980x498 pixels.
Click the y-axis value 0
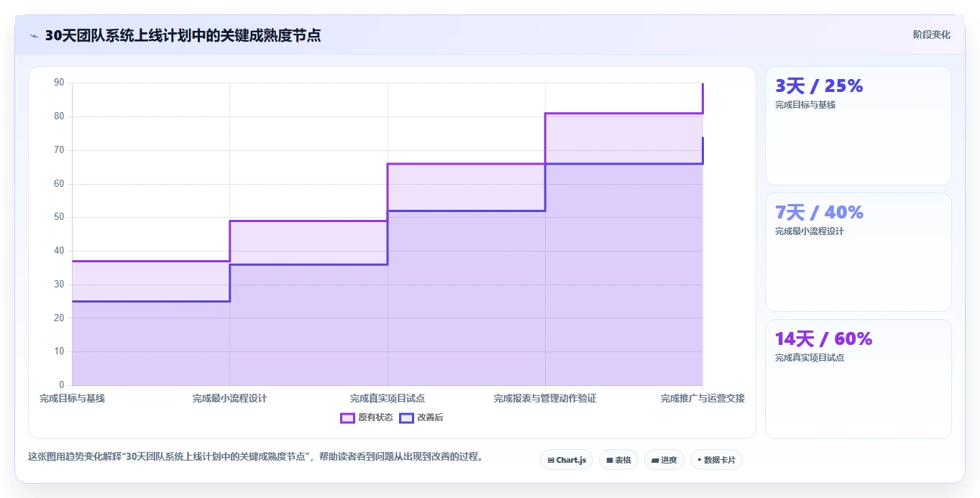click(x=61, y=385)
